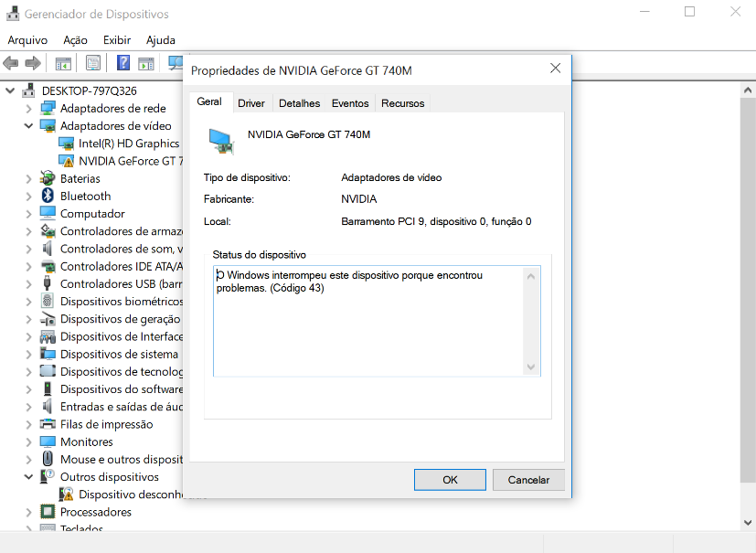Switch to the Driver tab
This screenshot has width=756, height=553.
coord(251,103)
